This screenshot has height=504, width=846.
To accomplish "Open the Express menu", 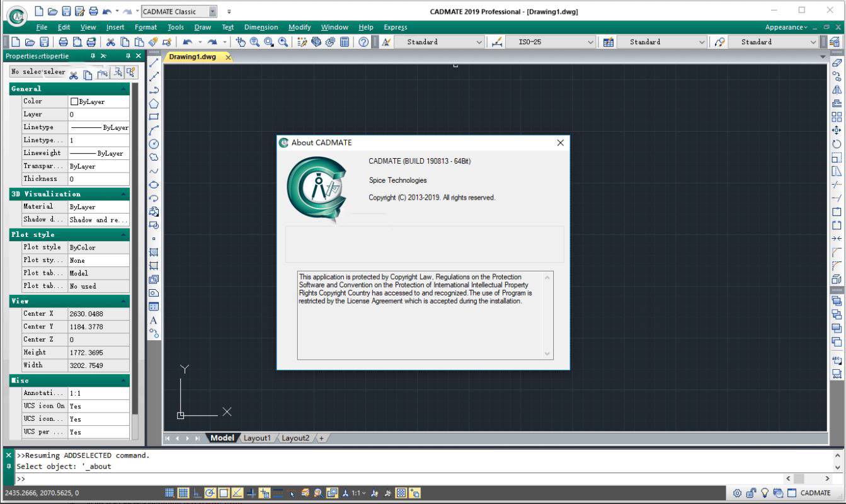I will [395, 27].
